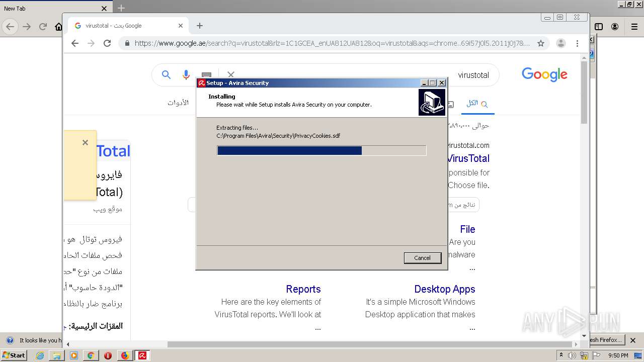Open the Opera taskbar icon

108,355
